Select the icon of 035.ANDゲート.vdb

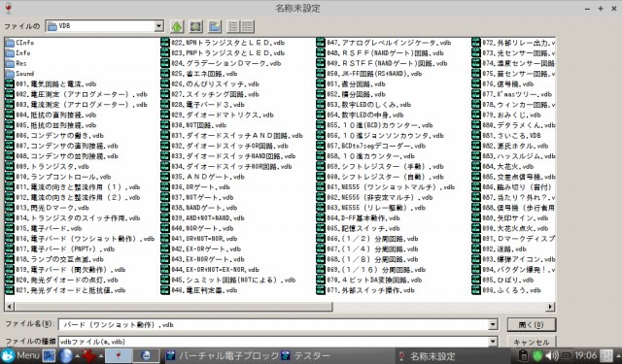[165, 177]
